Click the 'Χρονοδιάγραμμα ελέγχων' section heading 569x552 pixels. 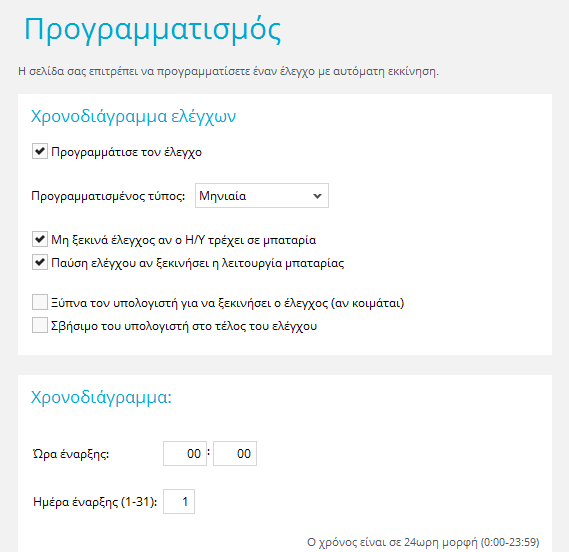(x=134, y=117)
